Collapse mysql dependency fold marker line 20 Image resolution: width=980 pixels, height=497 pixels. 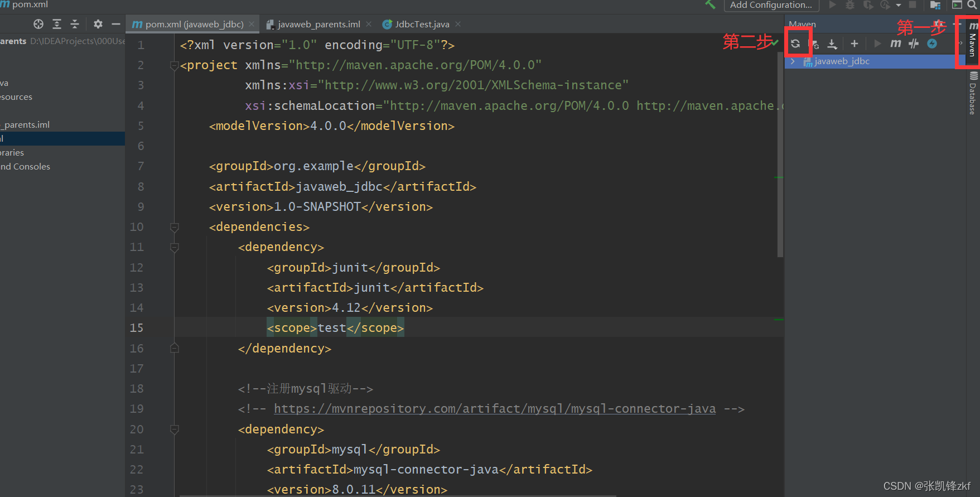(174, 429)
